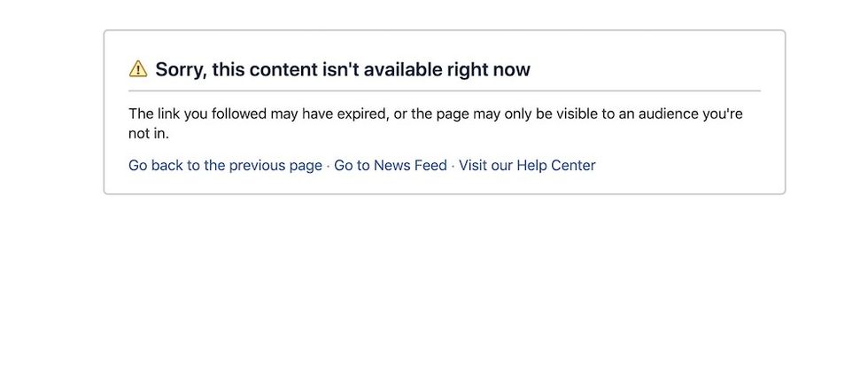Select the 'Sorry, this content isn't available' heading

[x=343, y=69]
